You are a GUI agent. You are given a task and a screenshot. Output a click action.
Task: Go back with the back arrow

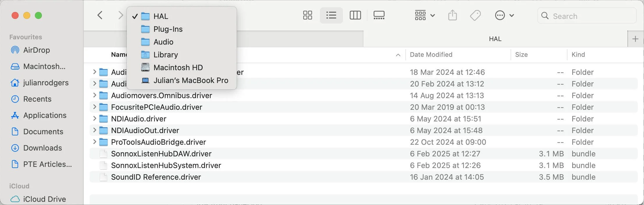click(x=100, y=15)
